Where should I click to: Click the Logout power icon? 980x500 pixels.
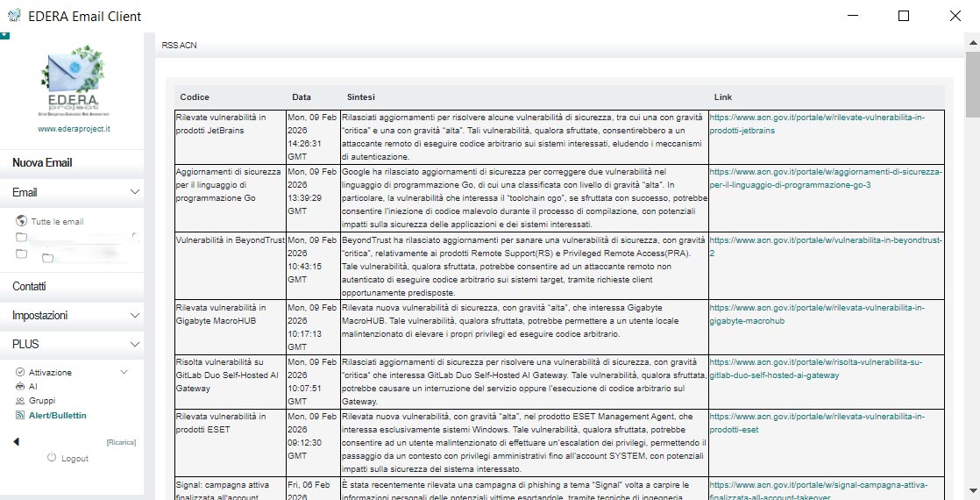[x=52, y=457]
